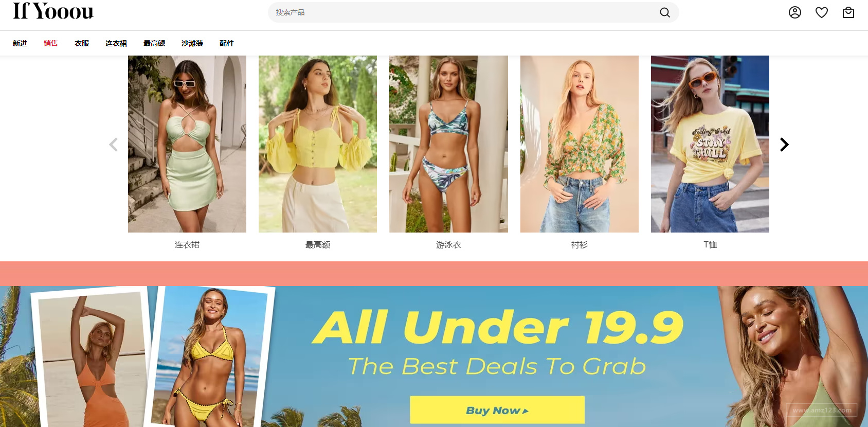Click the Buy Now button
868x427 pixels.
click(497, 410)
